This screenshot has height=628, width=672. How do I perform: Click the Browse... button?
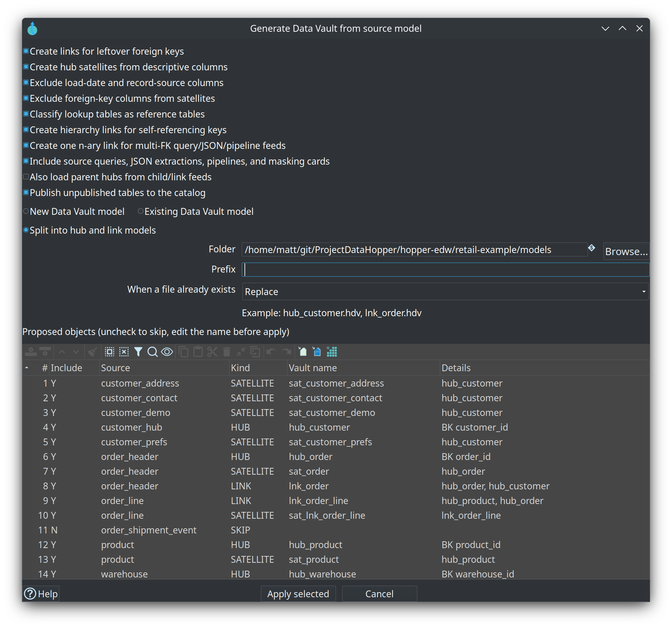pyautogui.click(x=626, y=251)
